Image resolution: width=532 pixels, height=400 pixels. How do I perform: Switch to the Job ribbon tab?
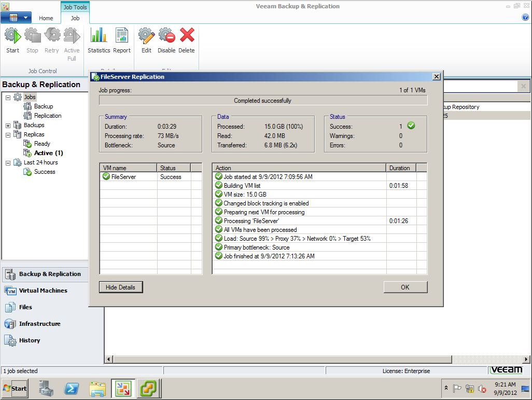[x=75, y=18]
